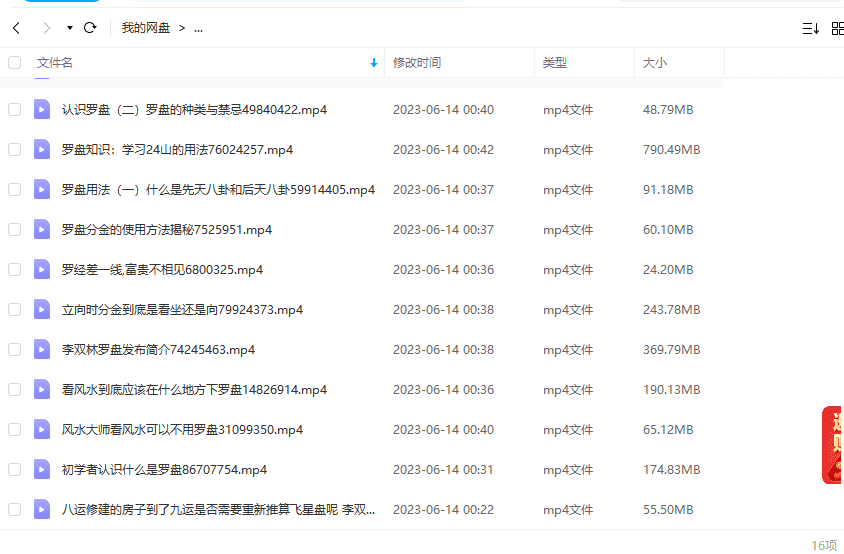Sort files by 大小 column header
The width and height of the screenshot is (844, 554).
(x=655, y=63)
